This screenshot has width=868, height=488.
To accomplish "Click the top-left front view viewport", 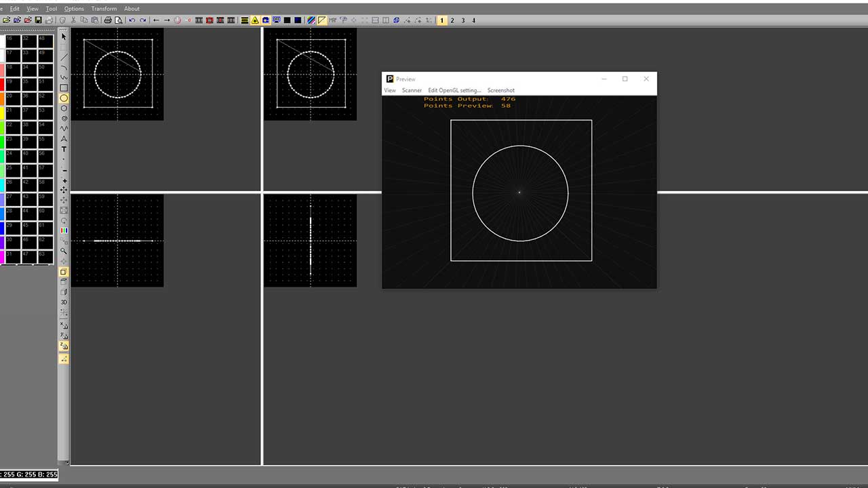I will (x=117, y=74).
